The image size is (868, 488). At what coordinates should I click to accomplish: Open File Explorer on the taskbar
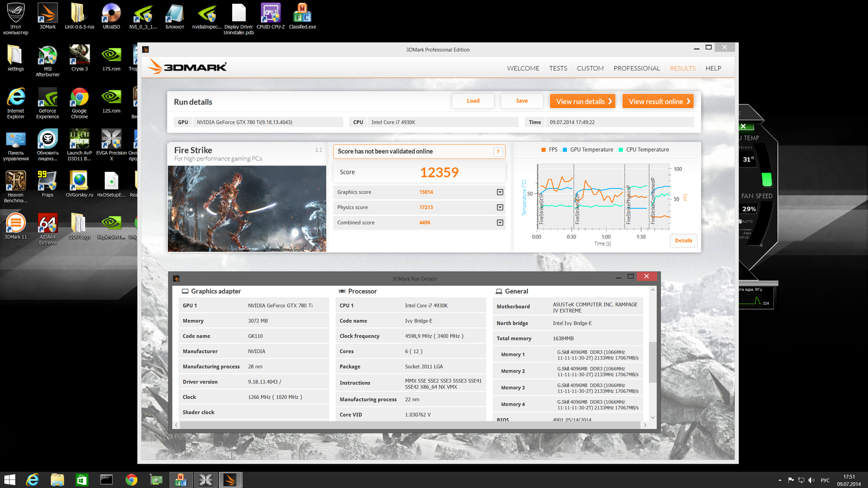(x=57, y=480)
